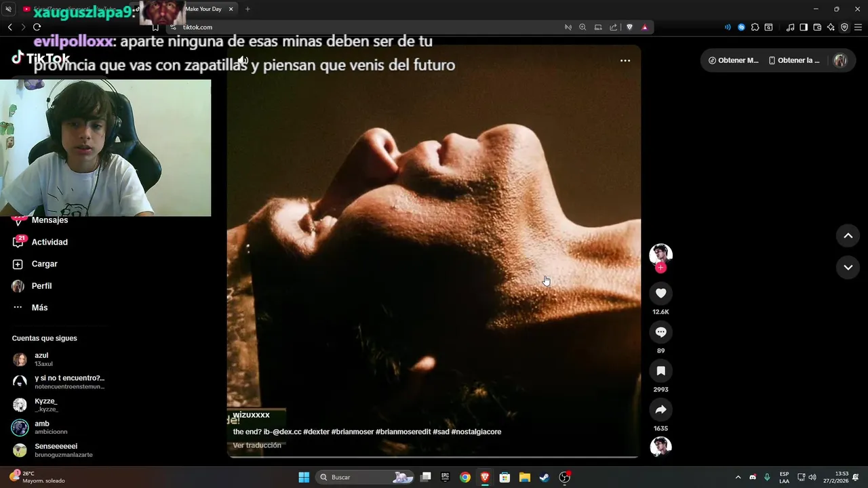Open the weather widget on taskbar
The width and height of the screenshot is (868, 488).
[38, 477]
